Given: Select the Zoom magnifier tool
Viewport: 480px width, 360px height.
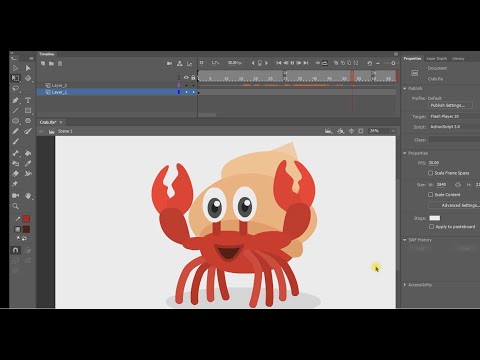Looking at the screenshot, I should coord(15,206).
